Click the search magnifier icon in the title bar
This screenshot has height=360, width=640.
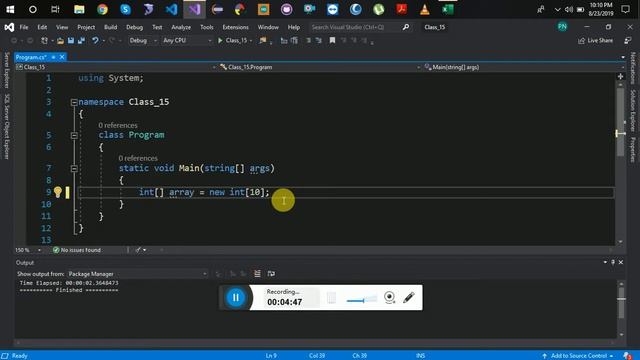(x=406, y=27)
